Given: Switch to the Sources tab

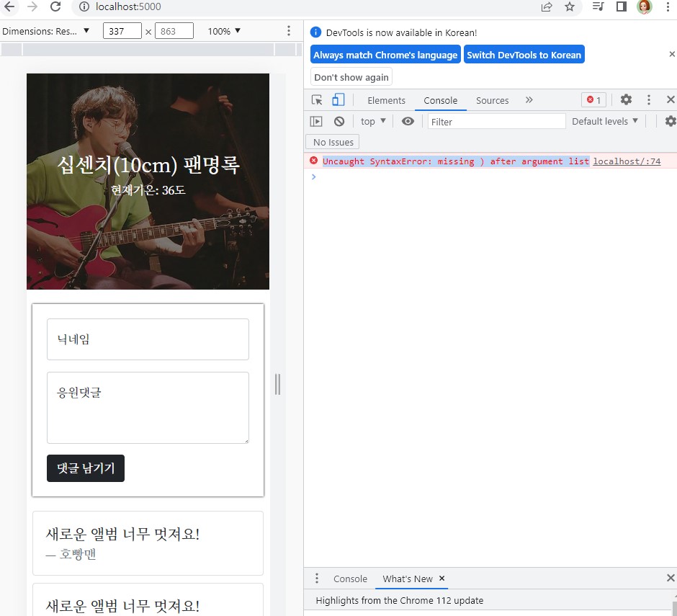Looking at the screenshot, I should click(x=492, y=100).
